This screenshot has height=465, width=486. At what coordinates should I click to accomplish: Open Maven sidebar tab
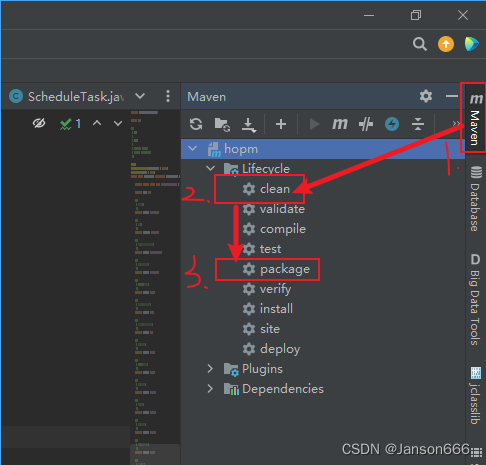pyautogui.click(x=475, y=118)
